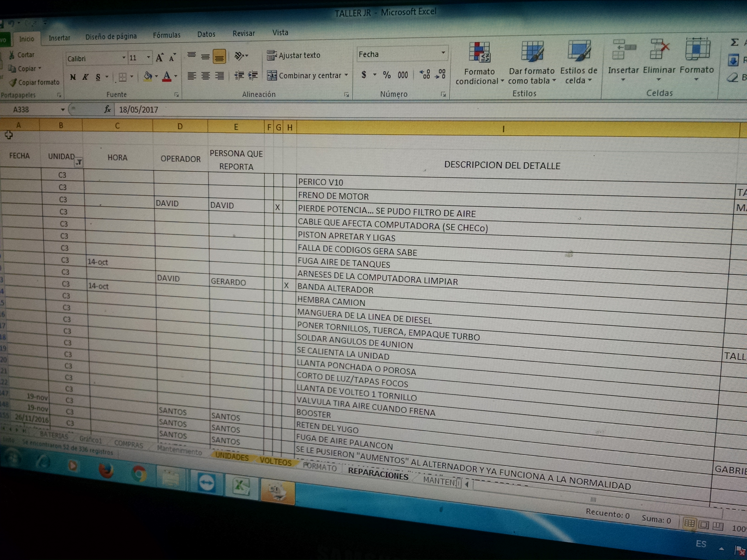Image resolution: width=747 pixels, height=560 pixels.
Task: Toggle italic K formatting button
Action: click(86, 77)
